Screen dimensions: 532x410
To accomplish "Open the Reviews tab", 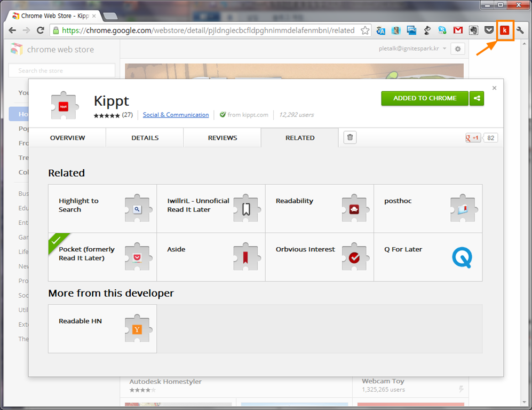I will 222,138.
